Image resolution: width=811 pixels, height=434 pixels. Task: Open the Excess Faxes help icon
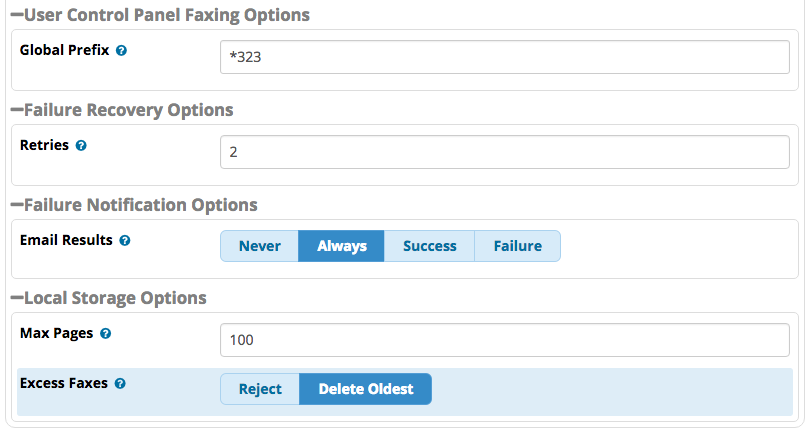pos(120,384)
